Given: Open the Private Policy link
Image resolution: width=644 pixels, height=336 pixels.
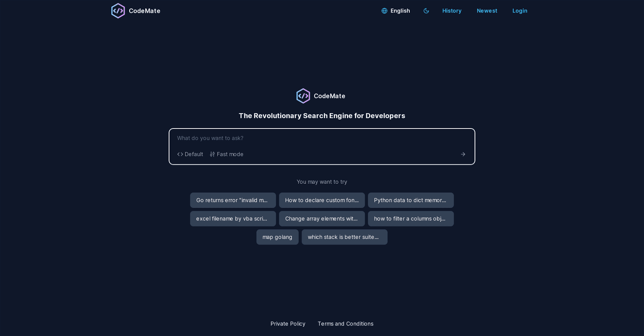Looking at the screenshot, I should click(x=288, y=324).
